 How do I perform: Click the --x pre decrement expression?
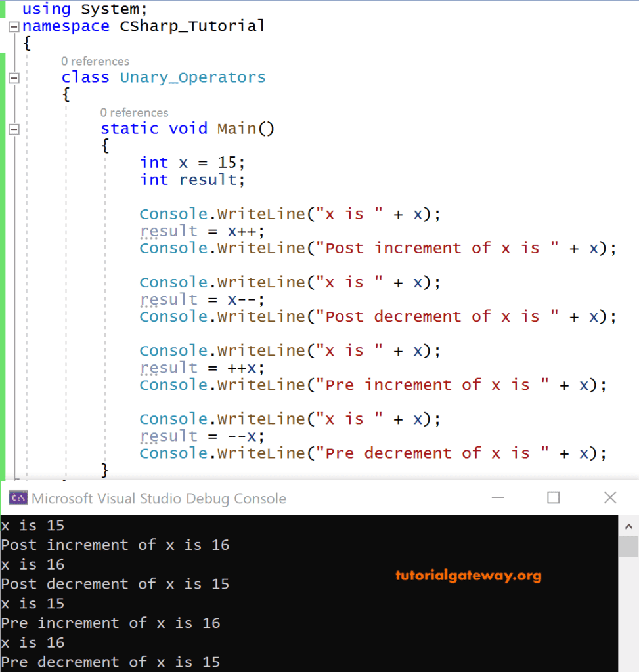tap(240, 436)
